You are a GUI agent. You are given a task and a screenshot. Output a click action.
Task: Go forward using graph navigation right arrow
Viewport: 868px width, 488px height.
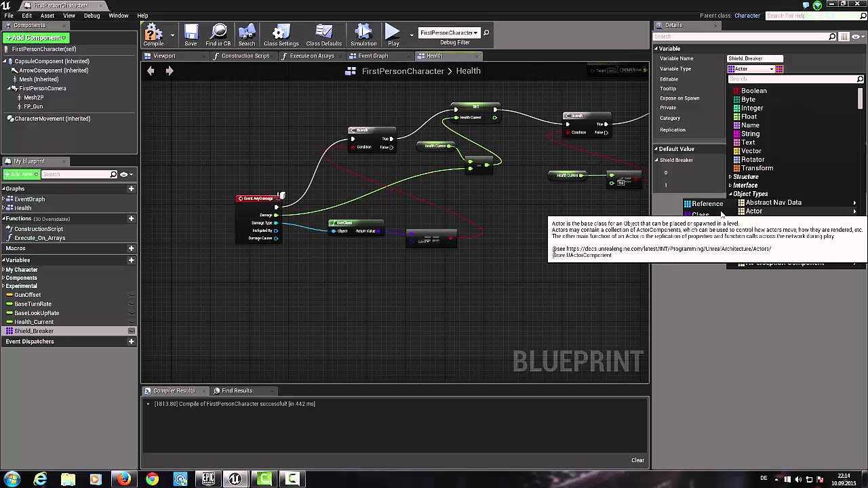coord(170,70)
